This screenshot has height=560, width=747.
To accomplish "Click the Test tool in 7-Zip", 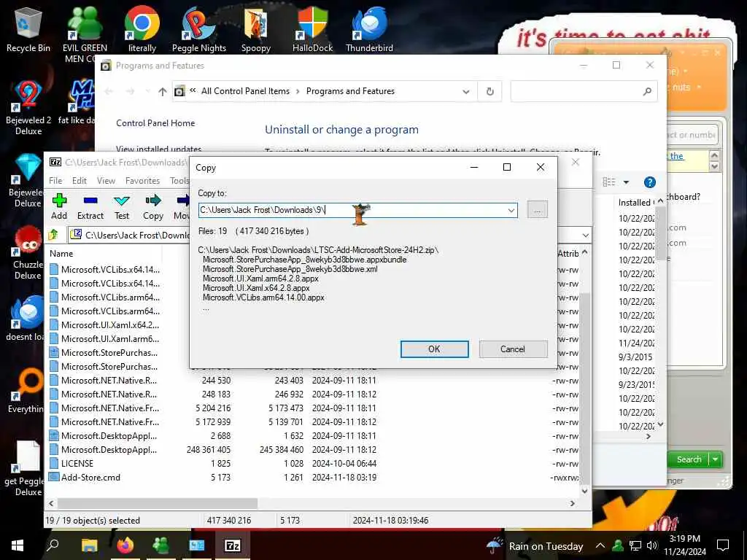I will click(122, 206).
